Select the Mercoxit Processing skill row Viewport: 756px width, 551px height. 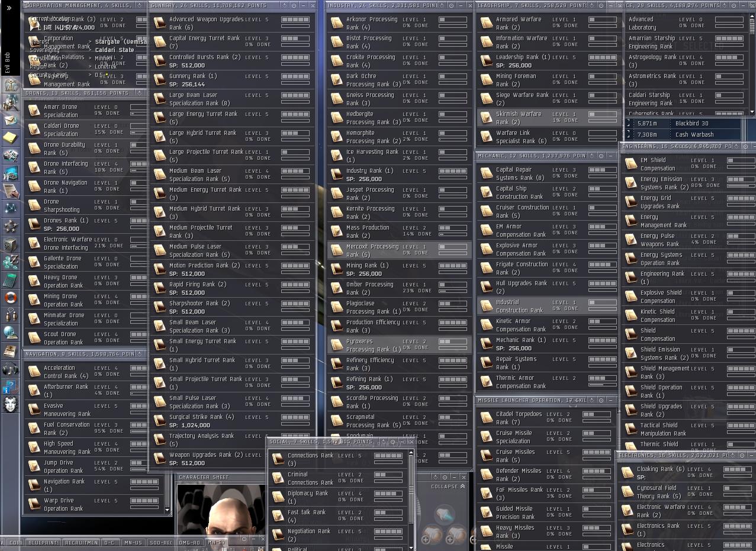[x=400, y=250]
